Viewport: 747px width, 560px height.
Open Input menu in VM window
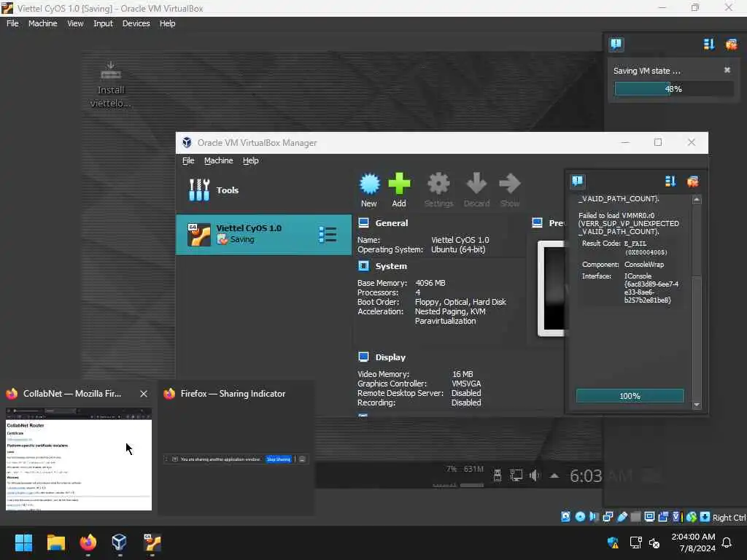point(103,23)
